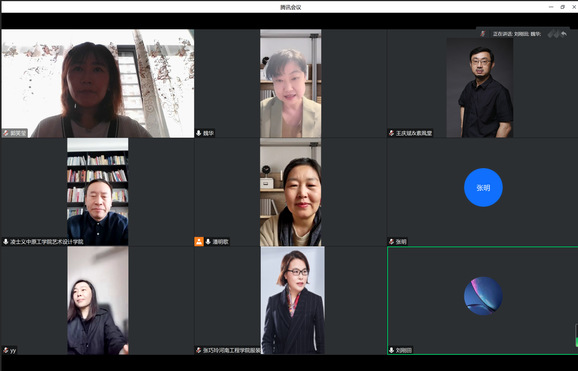Minimize the Tencent Meeting window
Viewport: 578px width, 371px height.
(551, 7)
